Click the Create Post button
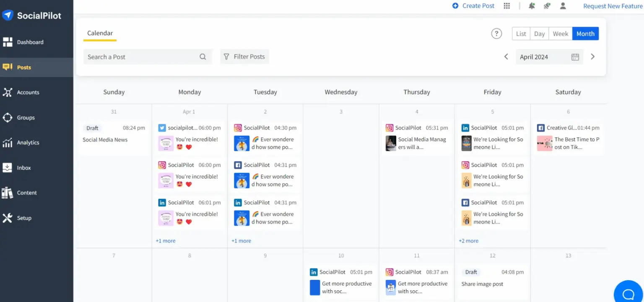This screenshot has height=302, width=644. [473, 6]
